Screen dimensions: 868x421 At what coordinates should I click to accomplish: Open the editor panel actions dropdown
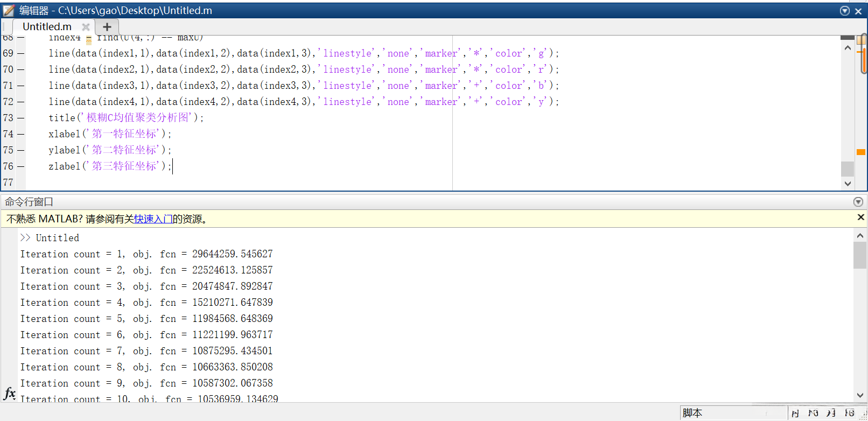point(845,11)
